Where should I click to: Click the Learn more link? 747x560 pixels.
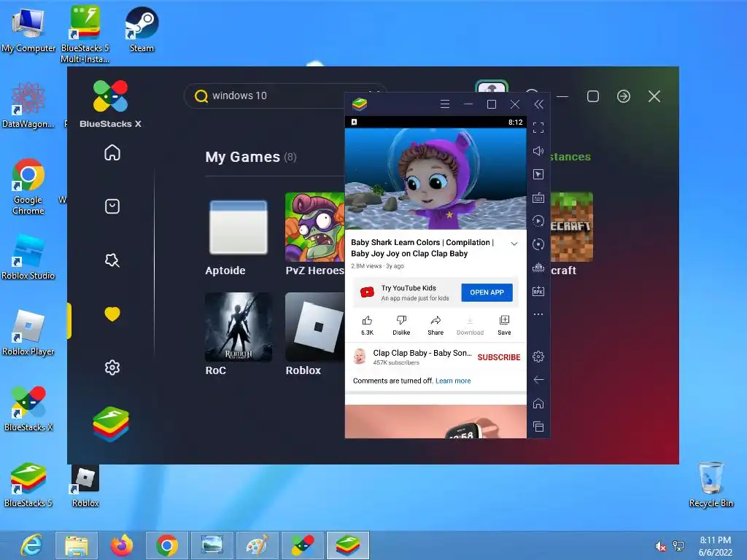(x=453, y=381)
